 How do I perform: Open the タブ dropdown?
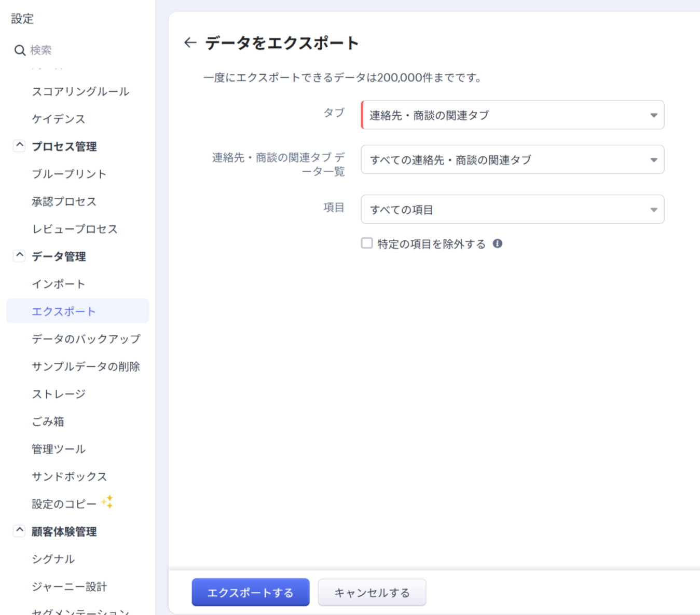tap(512, 115)
